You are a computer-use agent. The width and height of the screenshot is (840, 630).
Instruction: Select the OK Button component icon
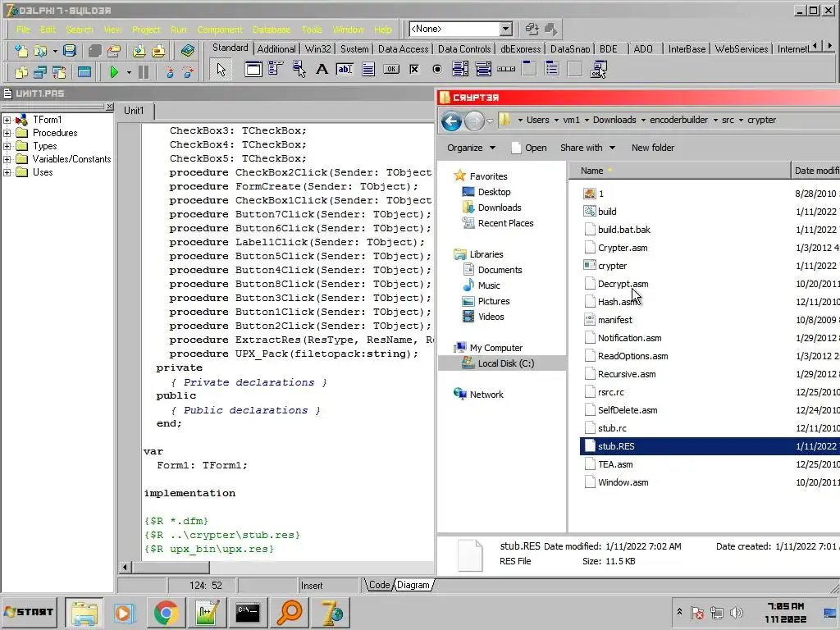click(x=391, y=69)
